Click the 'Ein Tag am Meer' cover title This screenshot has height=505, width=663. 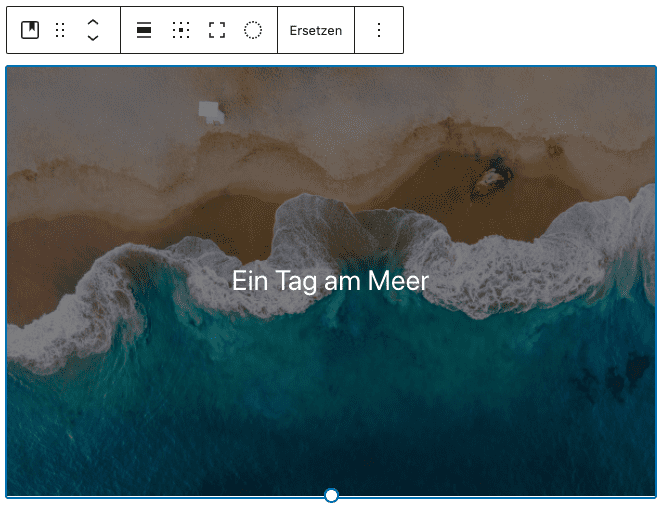tap(330, 281)
